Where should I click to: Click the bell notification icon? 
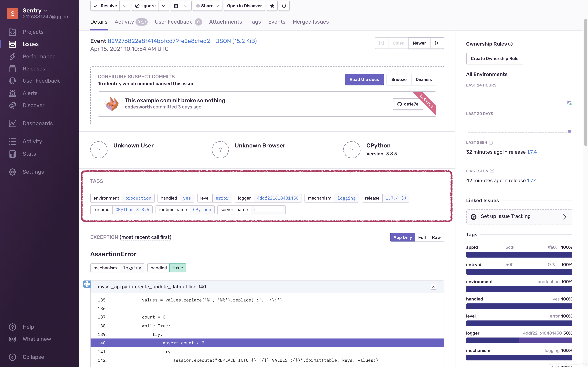pos(284,6)
